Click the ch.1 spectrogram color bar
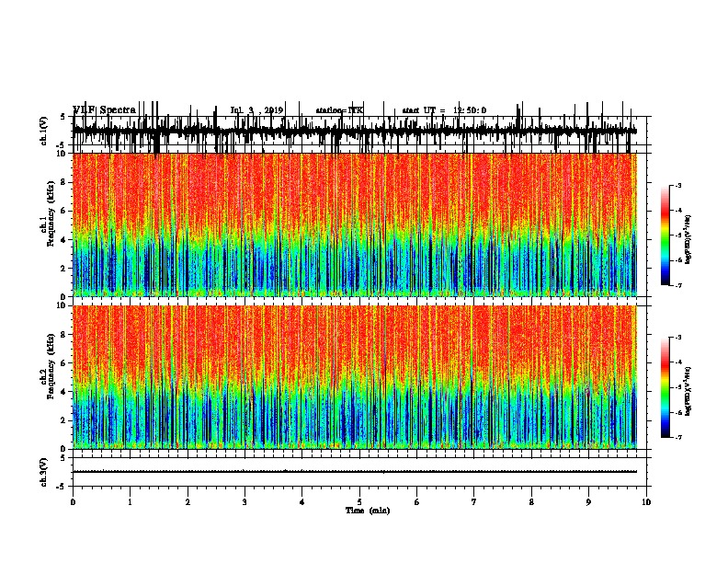The image size is (728, 563). click(x=665, y=236)
